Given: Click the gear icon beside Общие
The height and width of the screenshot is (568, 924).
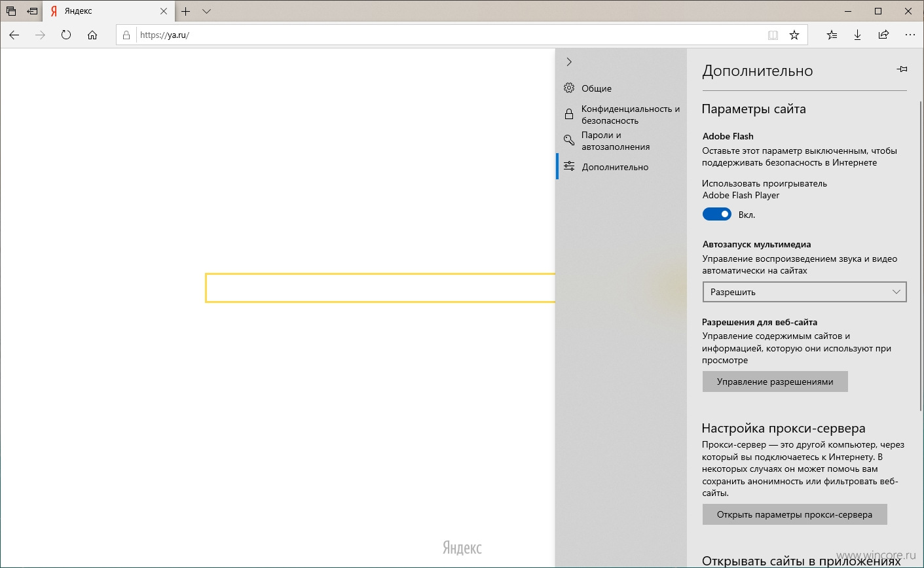Looking at the screenshot, I should click(x=569, y=88).
